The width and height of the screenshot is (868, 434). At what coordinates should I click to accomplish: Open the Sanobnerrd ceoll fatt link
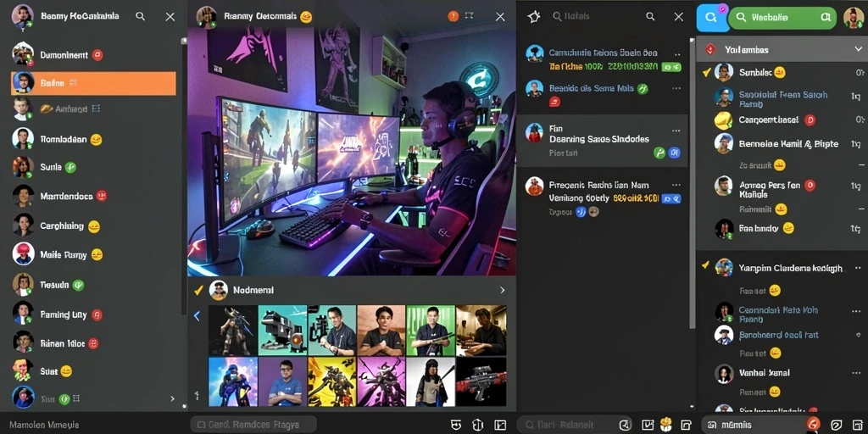(778, 335)
